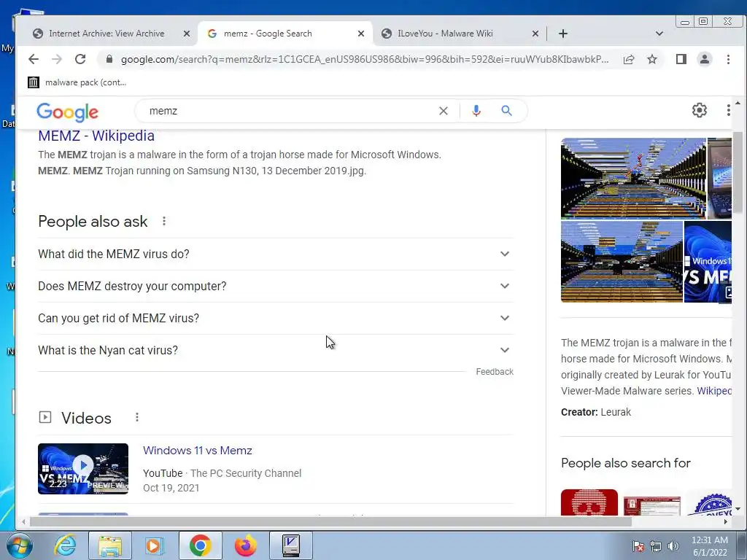Click the Feedback link
This screenshot has width=747, height=560.
pos(495,372)
